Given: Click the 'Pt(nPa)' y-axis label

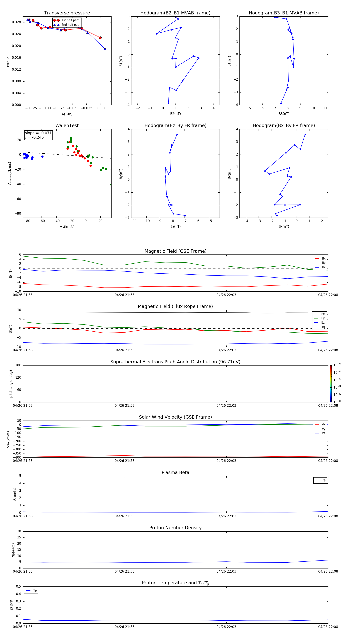Looking at the screenshot, I should tap(8, 61).
